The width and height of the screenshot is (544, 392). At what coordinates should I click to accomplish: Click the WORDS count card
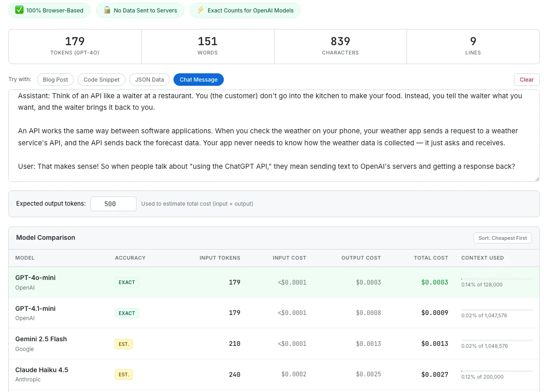tap(207, 46)
